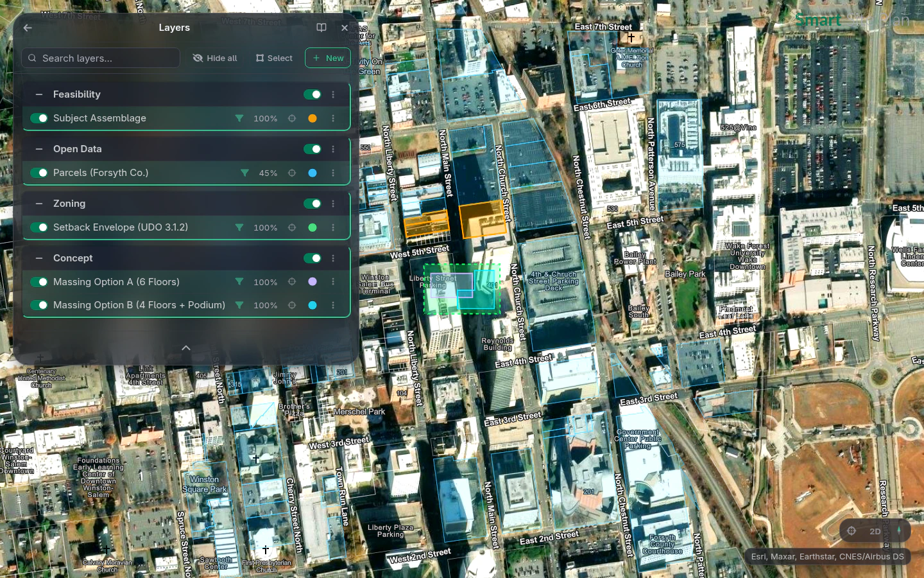Open the filter for Subject Assemblage layer
The image size is (924, 578).
coord(239,118)
